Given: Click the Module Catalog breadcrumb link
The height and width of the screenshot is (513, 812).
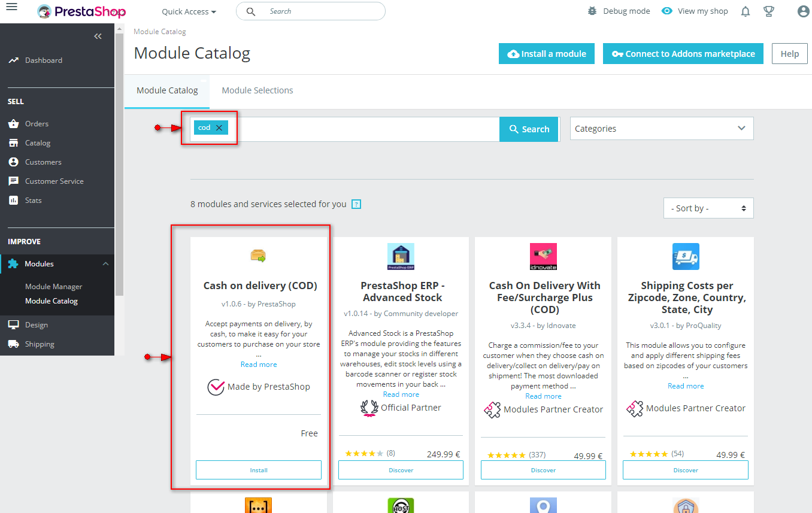Looking at the screenshot, I should pos(160,32).
